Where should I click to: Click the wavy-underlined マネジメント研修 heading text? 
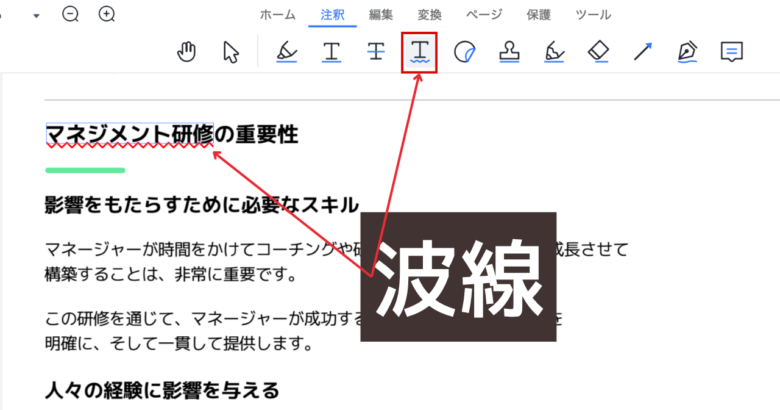point(129,134)
